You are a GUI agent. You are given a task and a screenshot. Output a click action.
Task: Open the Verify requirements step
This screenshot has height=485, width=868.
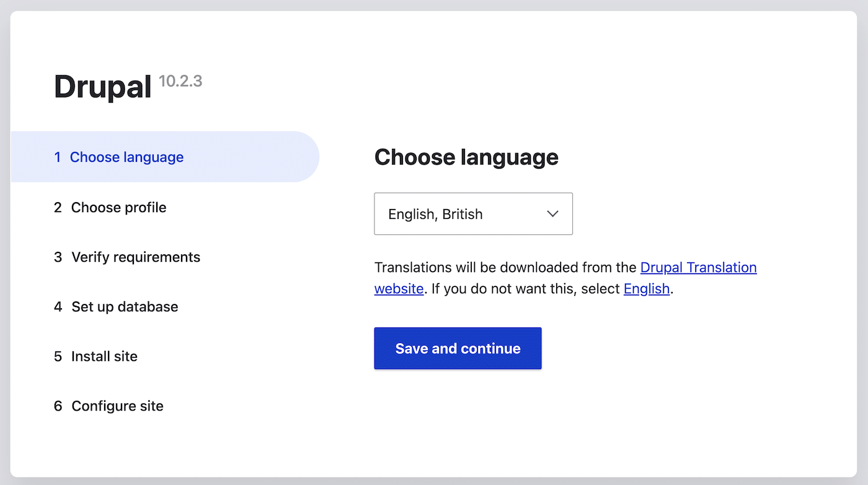pyautogui.click(x=136, y=257)
